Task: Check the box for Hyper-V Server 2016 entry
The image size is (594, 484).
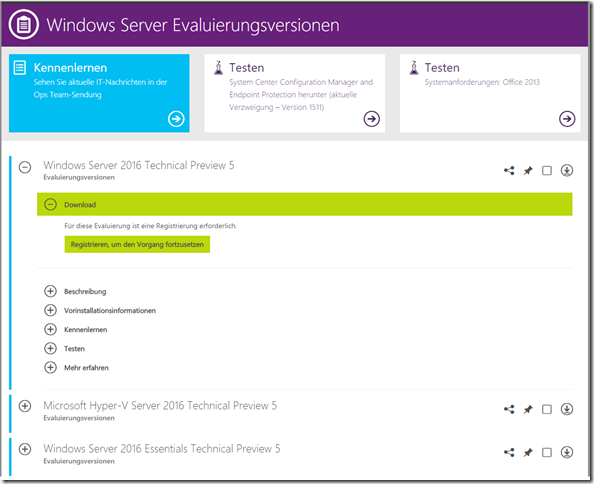Action: pyautogui.click(x=547, y=409)
